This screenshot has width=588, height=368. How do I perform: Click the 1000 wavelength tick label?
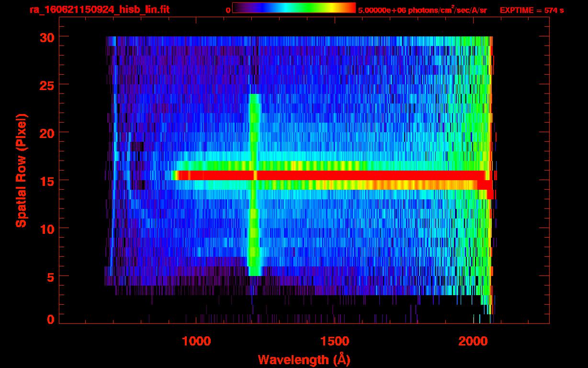click(196, 341)
